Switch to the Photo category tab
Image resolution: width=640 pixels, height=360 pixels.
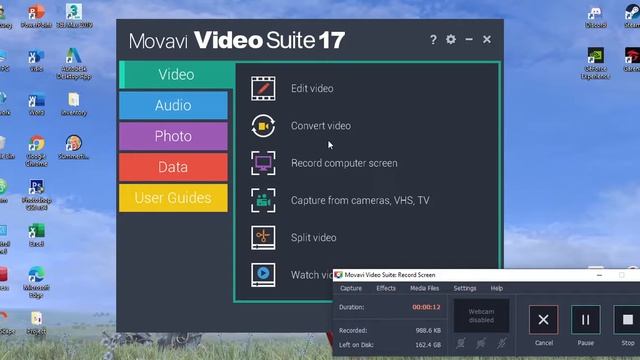[x=173, y=136]
